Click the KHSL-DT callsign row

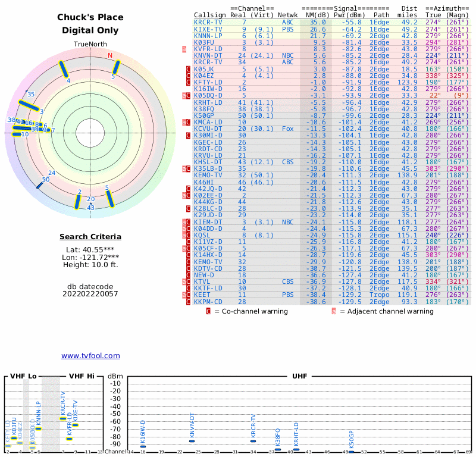click(208, 162)
